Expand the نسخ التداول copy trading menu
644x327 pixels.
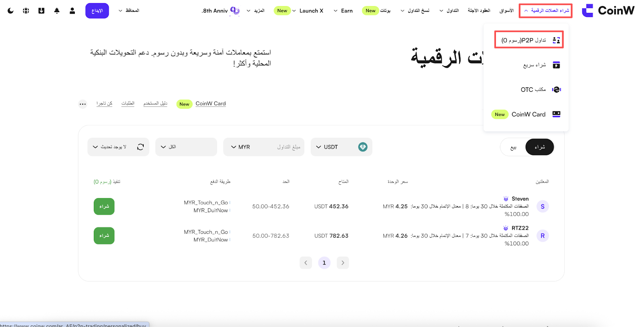(x=415, y=10)
